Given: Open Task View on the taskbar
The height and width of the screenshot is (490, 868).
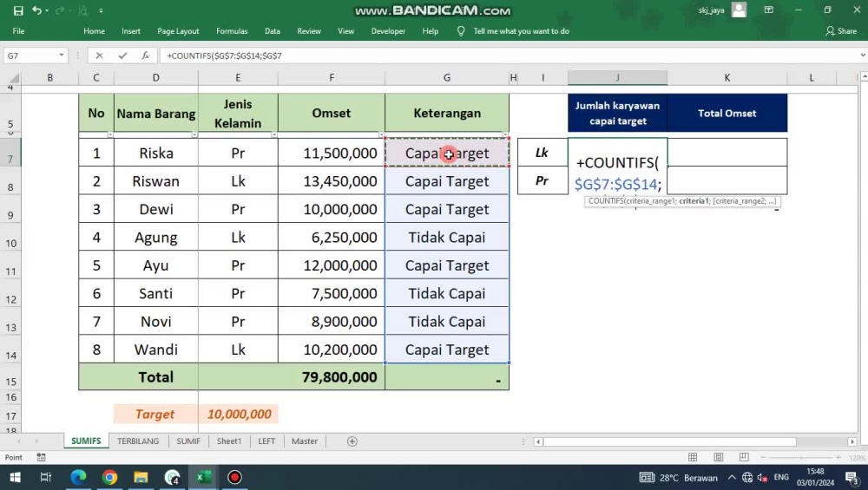Looking at the screenshot, I should [x=46, y=477].
